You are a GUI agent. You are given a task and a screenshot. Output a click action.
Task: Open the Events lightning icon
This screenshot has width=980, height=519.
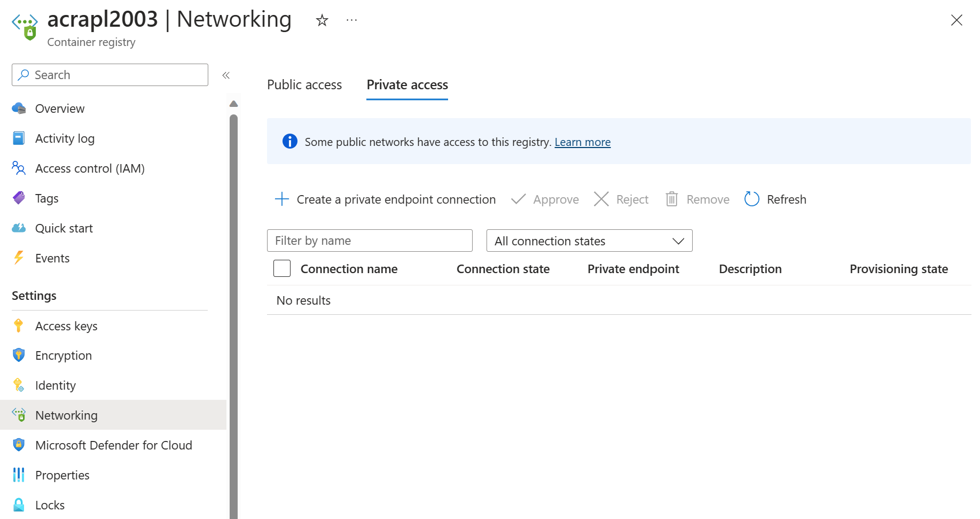[x=19, y=258]
